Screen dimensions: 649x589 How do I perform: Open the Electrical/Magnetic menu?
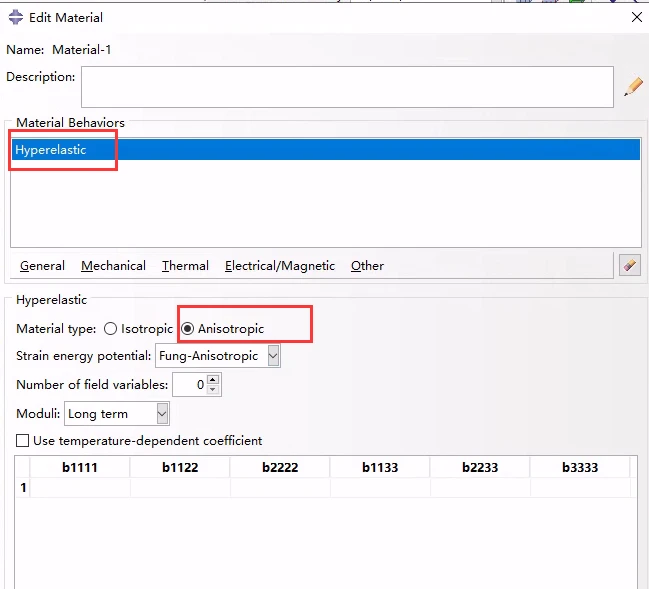[280, 266]
